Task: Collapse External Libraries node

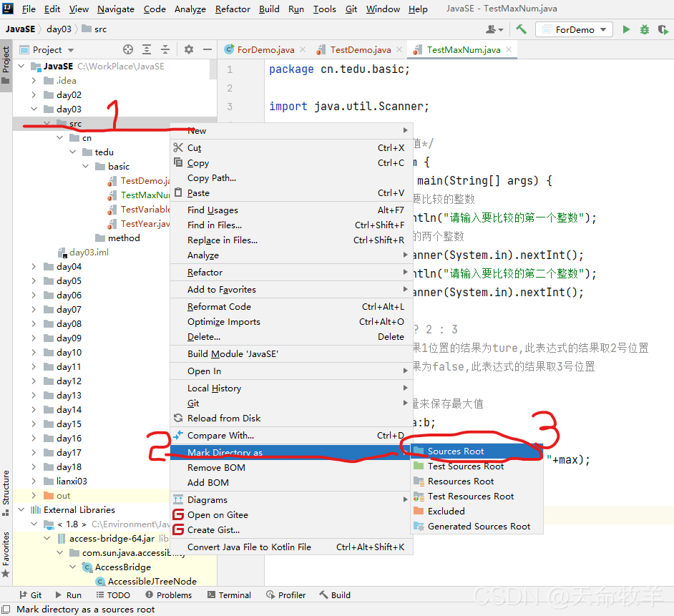Action: tap(21, 510)
